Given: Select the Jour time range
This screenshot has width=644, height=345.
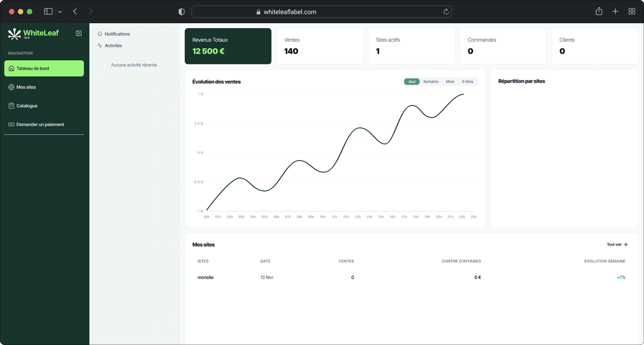Looking at the screenshot, I should coord(412,82).
